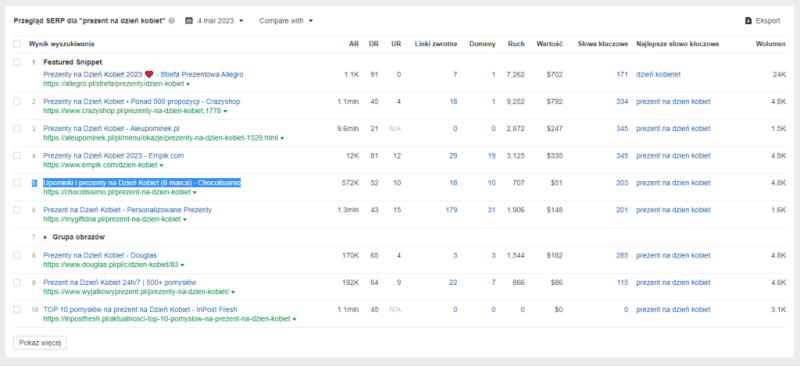Viewport: 800px width, 366px height.
Task: Open Crazyshop Ponad 500 propozycji result title
Action: tap(142, 102)
